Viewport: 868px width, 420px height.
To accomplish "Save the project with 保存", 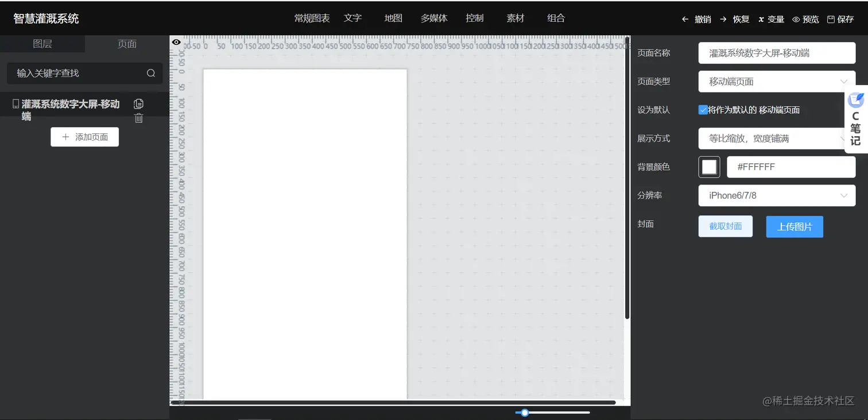I will tap(840, 19).
